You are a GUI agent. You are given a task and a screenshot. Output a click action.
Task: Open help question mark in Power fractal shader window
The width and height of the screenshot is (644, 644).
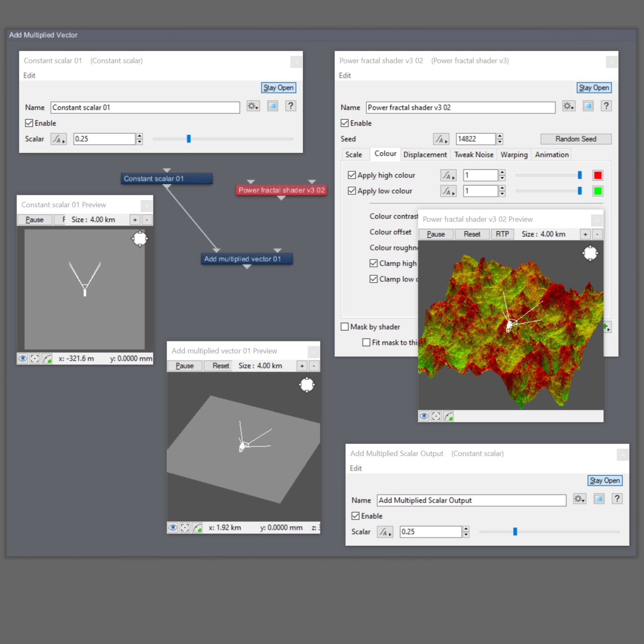[x=606, y=106]
